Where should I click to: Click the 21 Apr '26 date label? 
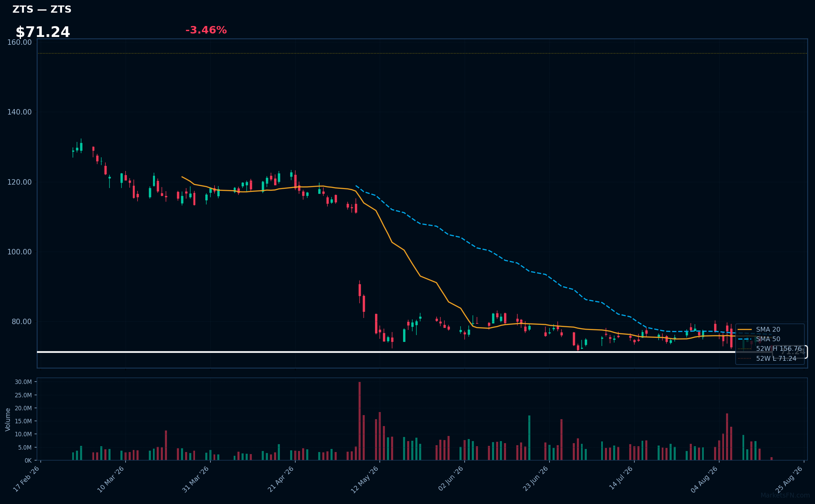[x=281, y=479]
